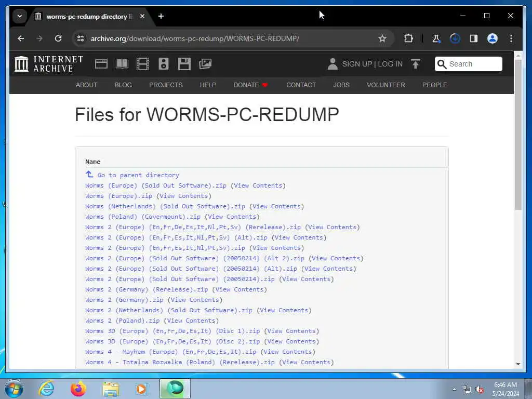The height and width of the screenshot is (399, 532).
Task: Open the ABOUT menu item
Action: pos(86,85)
